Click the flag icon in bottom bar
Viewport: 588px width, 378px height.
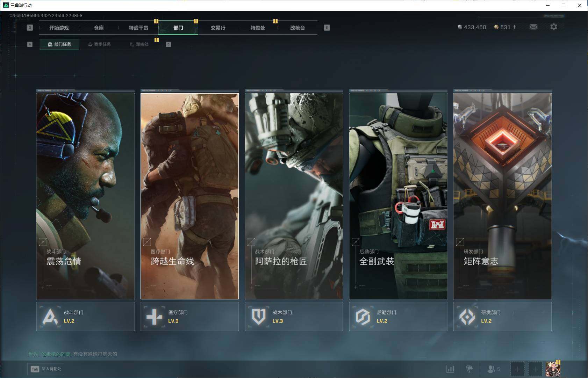click(x=469, y=369)
